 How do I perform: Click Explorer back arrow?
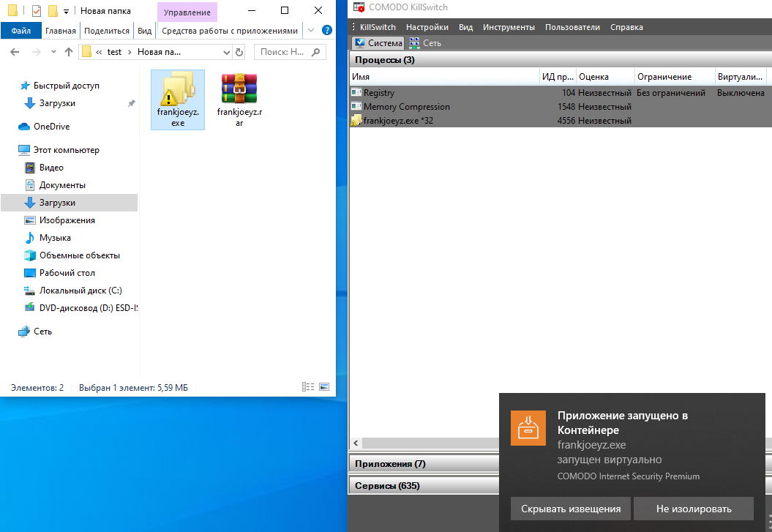15,52
